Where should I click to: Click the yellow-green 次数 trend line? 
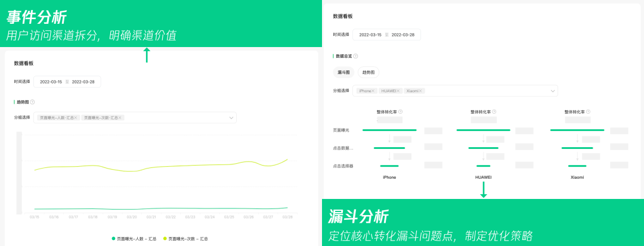(161, 166)
